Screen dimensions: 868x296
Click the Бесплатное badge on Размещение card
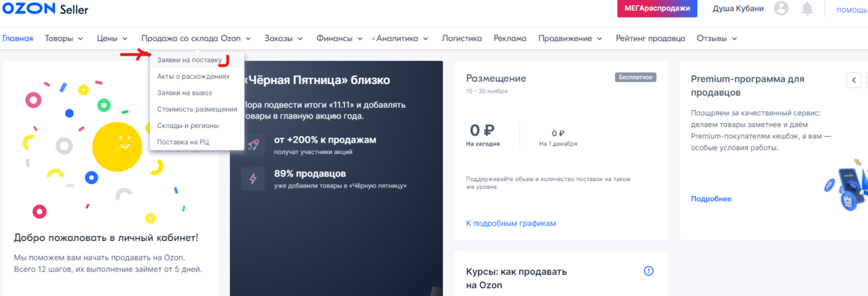click(x=636, y=76)
